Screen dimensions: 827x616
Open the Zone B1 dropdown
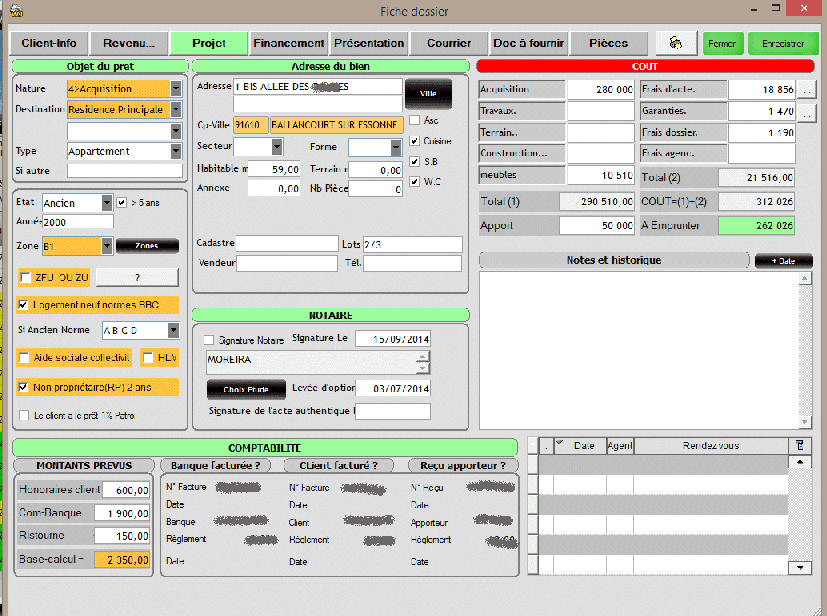106,245
